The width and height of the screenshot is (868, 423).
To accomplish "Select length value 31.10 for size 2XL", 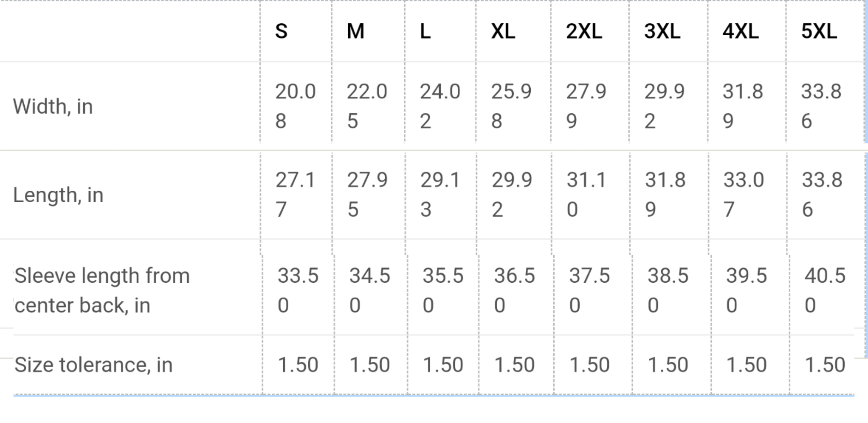I will click(586, 195).
